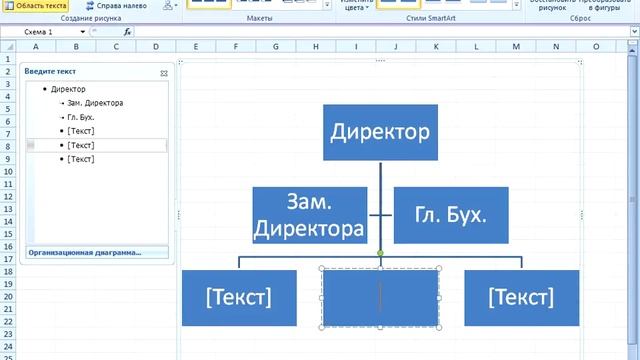Image resolution: width=640 pixels, height=360 pixels.
Task: Open the Изменить цвета dropdown
Action: point(356,5)
